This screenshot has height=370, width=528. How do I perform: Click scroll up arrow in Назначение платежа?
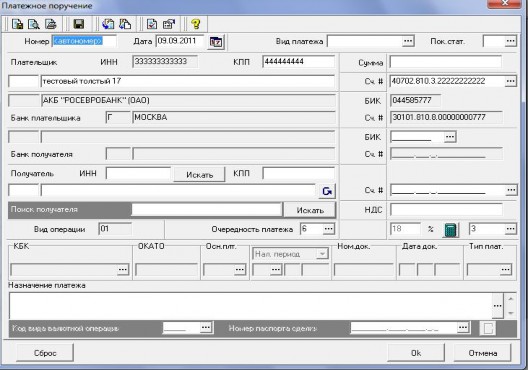(510, 299)
